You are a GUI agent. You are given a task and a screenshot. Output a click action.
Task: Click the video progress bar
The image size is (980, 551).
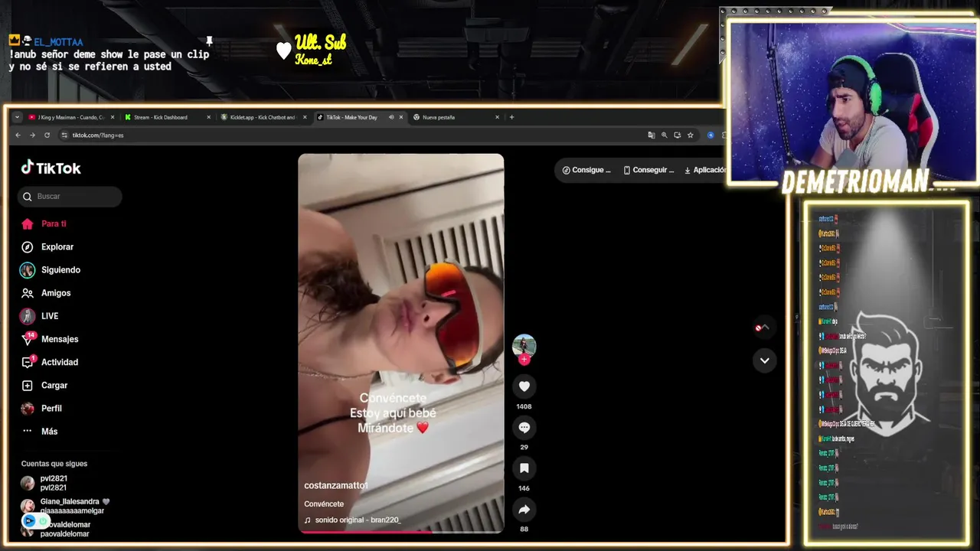click(401, 531)
